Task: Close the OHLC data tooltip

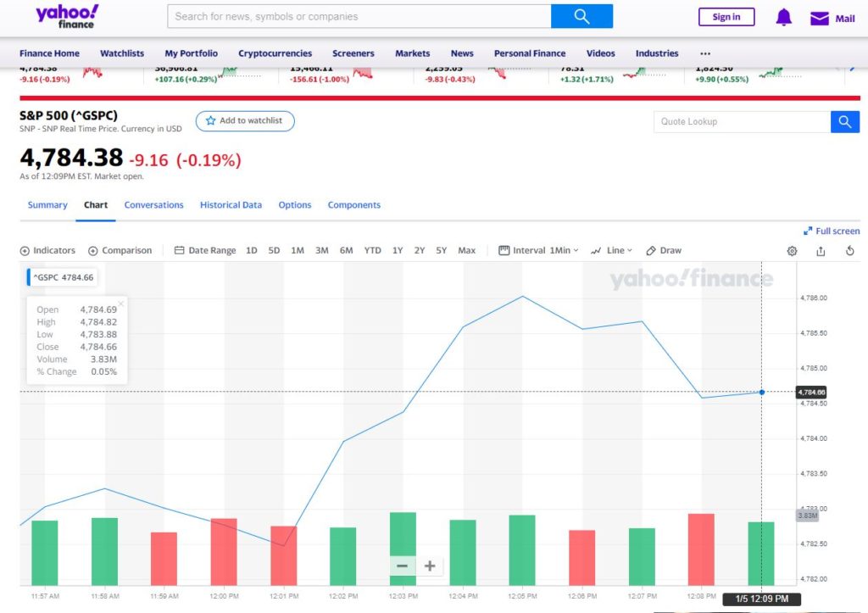Action: pyautogui.click(x=120, y=304)
